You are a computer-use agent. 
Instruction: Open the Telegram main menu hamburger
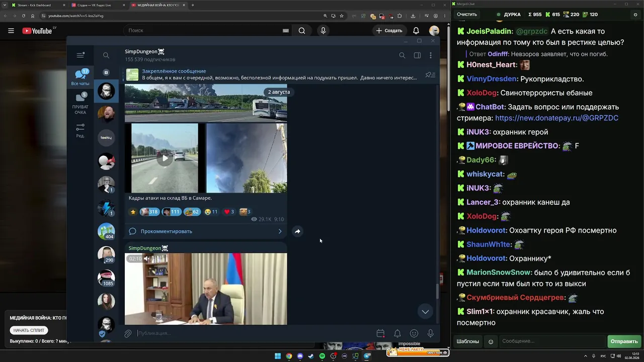[x=80, y=55]
